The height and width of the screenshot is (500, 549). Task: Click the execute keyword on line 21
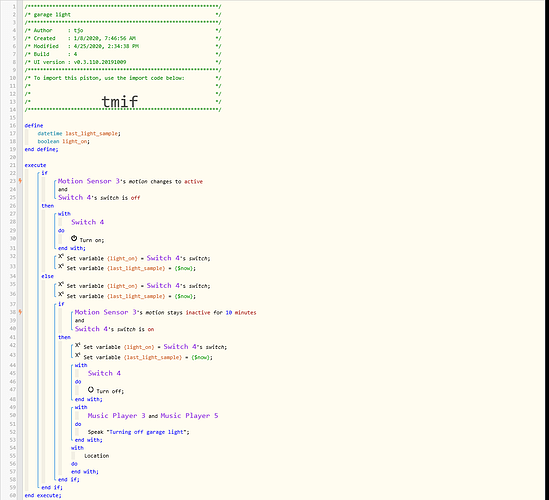35,165
